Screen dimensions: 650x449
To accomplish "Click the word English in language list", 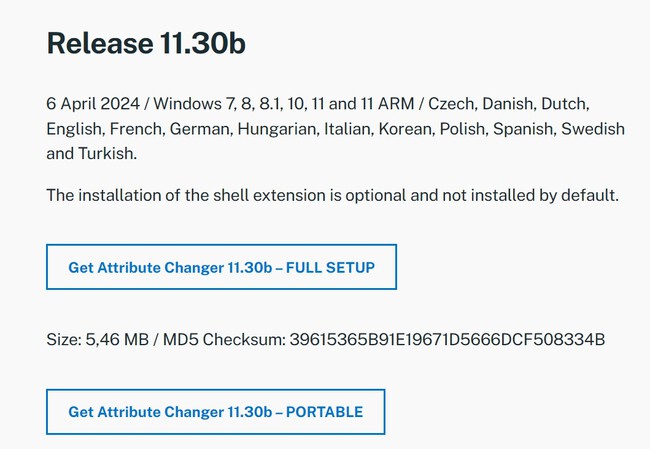I will click(x=74, y=129).
